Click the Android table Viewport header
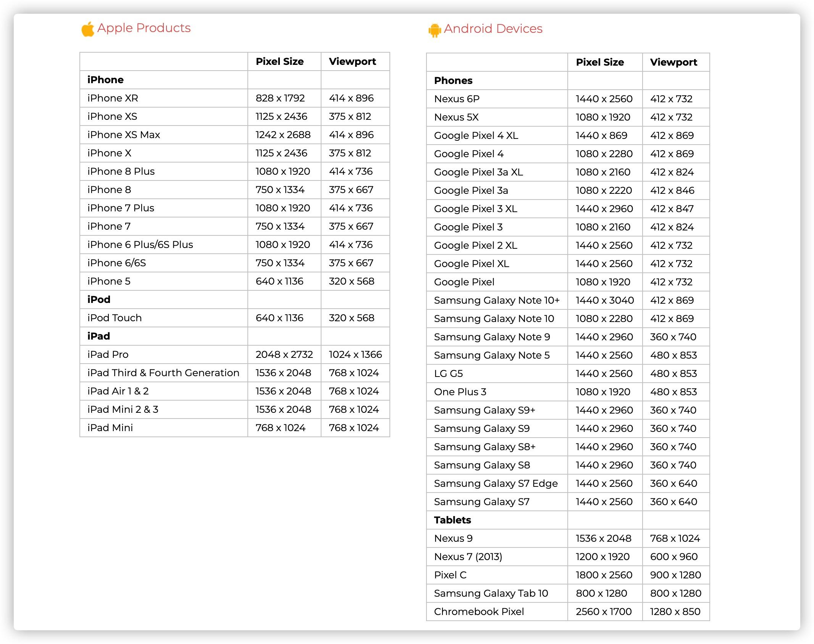Viewport: 814px width, 644px height. click(x=673, y=62)
